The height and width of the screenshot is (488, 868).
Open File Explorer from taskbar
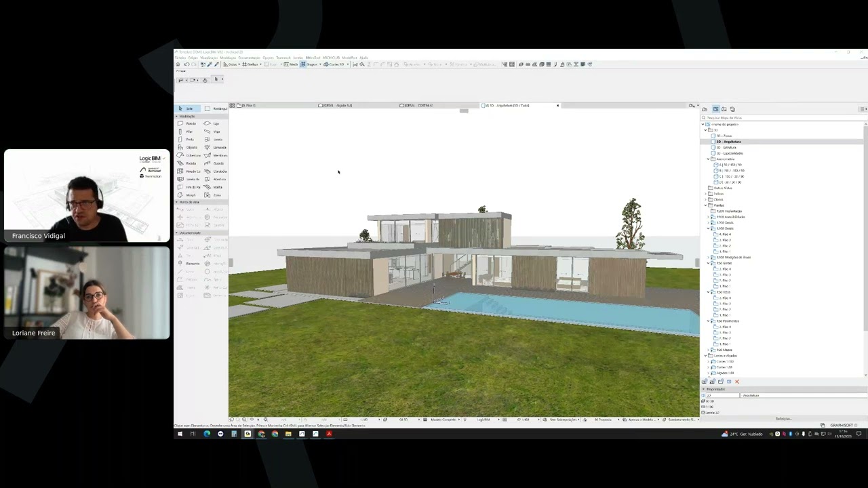click(x=288, y=434)
